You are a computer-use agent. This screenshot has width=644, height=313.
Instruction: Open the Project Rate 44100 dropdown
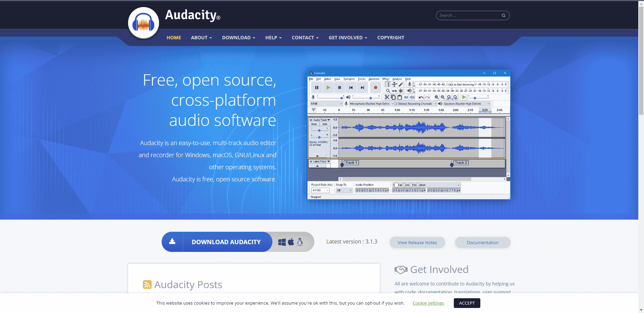(x=320, y=190)
